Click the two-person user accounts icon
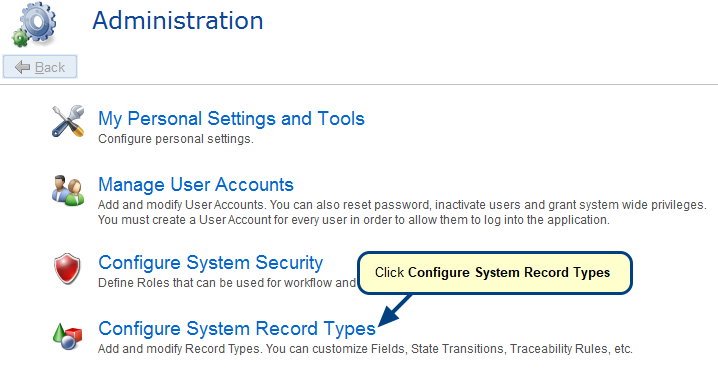Image resolution: width=718 pixels, height=369 pixels. click(x=68, y=190)
